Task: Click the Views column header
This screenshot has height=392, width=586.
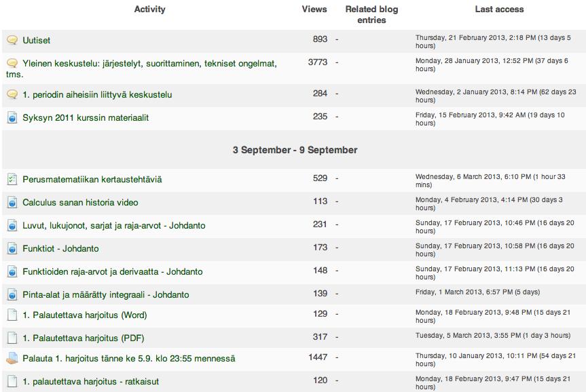Action: [314, 9]
